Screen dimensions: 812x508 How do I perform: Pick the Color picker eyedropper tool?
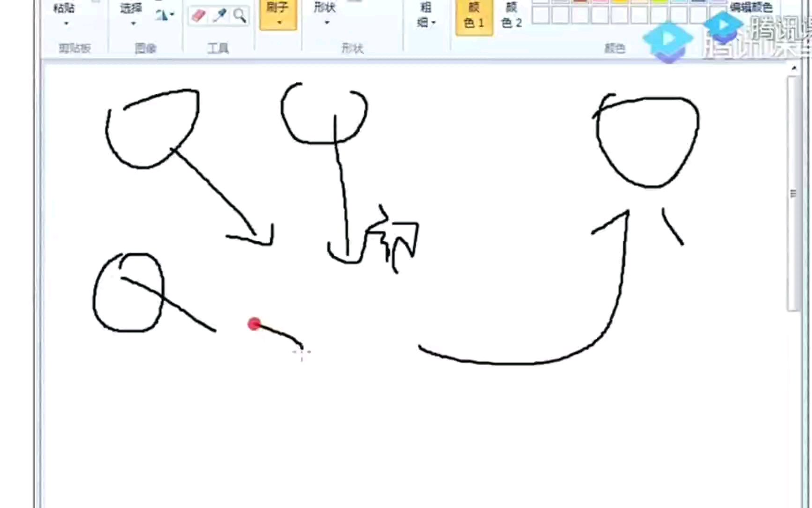coord(219,16)
